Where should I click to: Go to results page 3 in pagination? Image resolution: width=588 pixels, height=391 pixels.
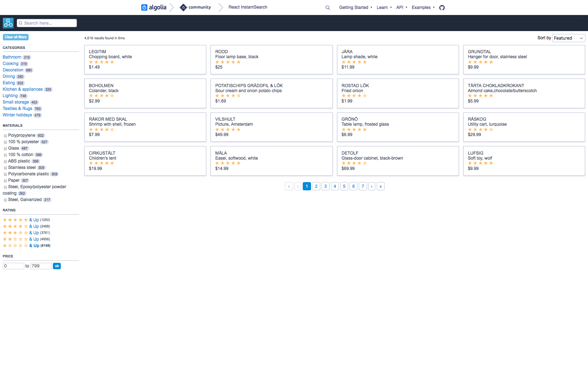click(325, 186)
